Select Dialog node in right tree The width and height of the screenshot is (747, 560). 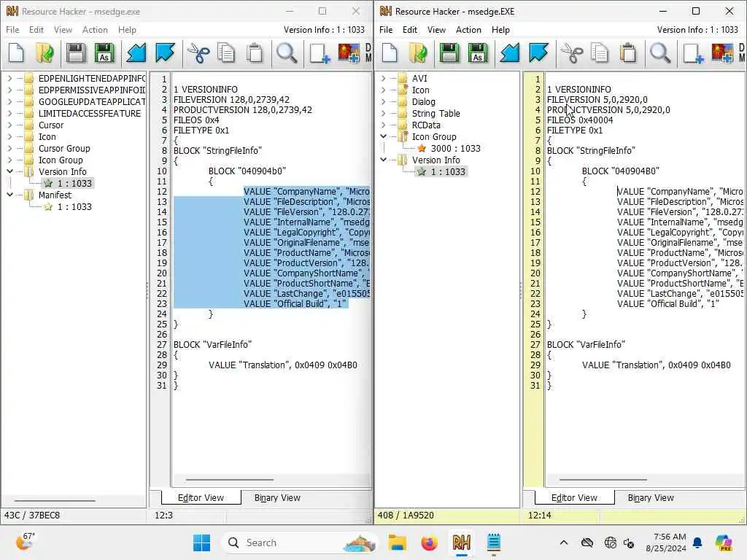pos(424,101)
